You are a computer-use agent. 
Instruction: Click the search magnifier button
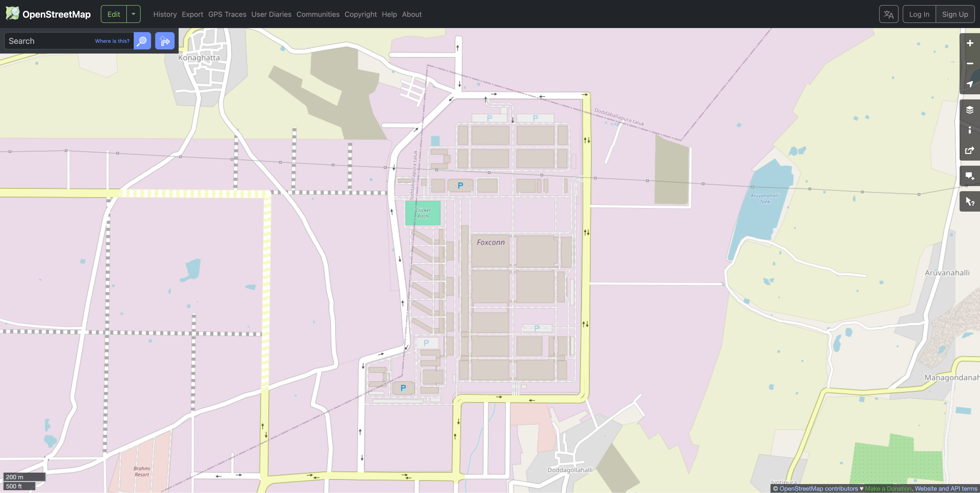point(142,41)
